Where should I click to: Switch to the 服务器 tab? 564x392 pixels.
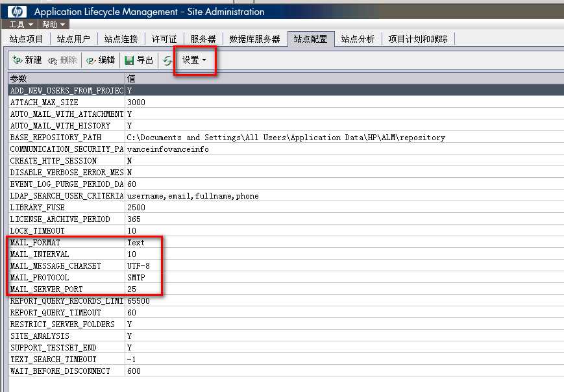(203, 39)
